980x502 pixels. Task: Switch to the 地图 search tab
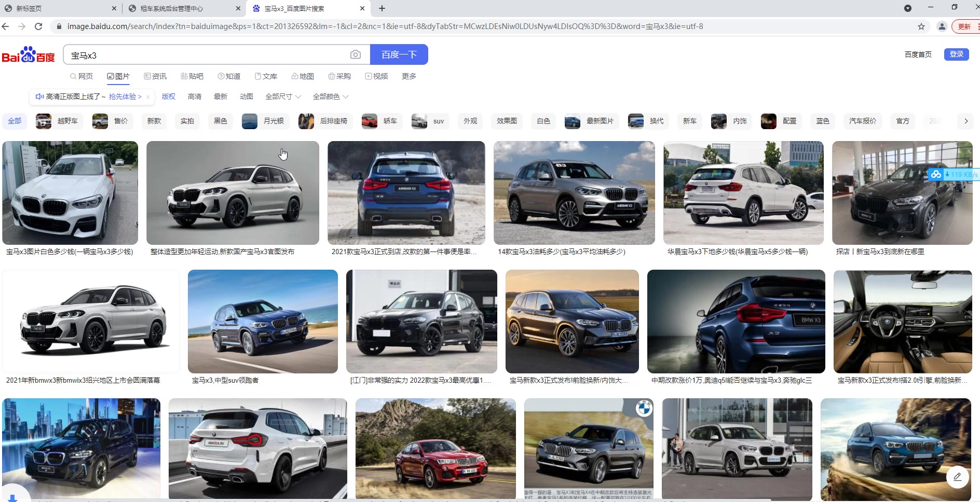[303, 76]
